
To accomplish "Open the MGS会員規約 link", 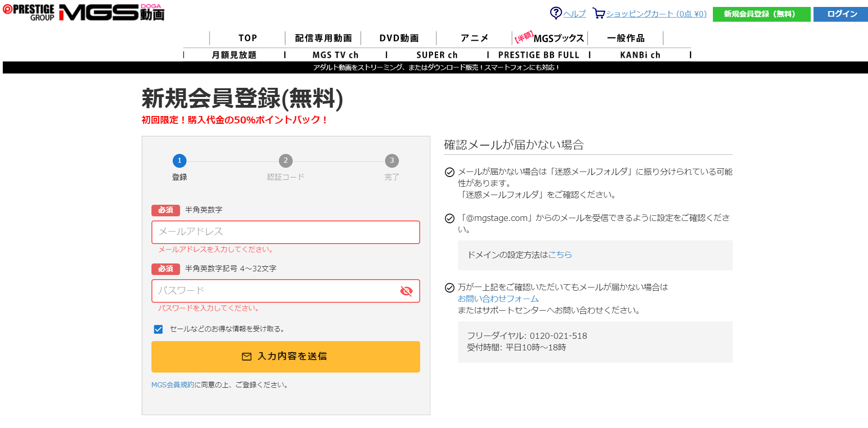I will tap(173, 385).
